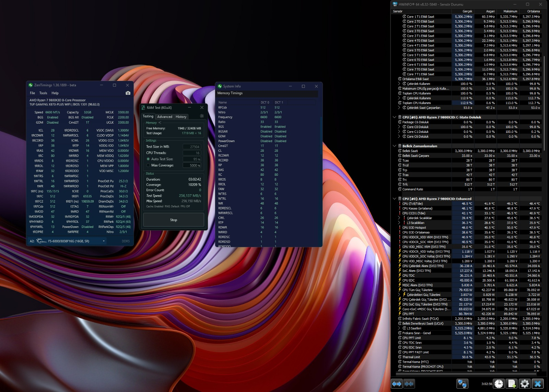Screen dimensions: 549x392
Task: Click HWiNFO collapse arrows button
Action: tap(409, 384)
